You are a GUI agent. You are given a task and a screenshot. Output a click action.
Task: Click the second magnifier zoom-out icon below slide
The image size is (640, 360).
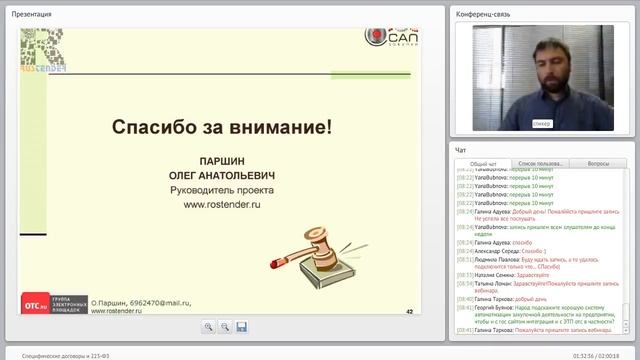[225, 327]
